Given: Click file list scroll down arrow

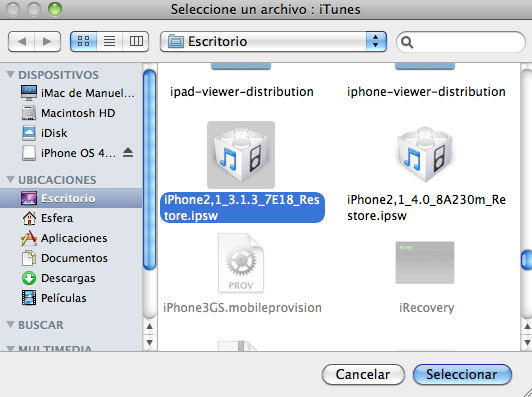Looking at the screenshot, I should [x=527, y=342].
